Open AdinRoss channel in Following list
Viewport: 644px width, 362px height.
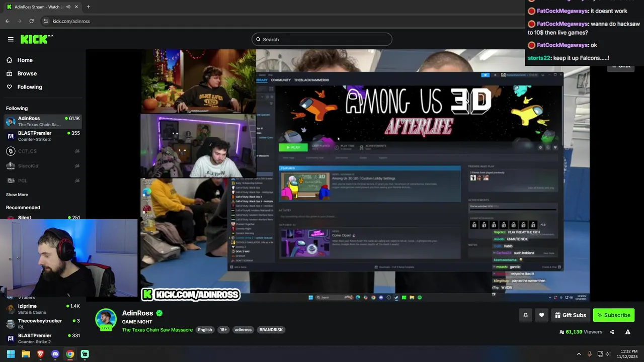pyautogui.click(x=43, y=121)
